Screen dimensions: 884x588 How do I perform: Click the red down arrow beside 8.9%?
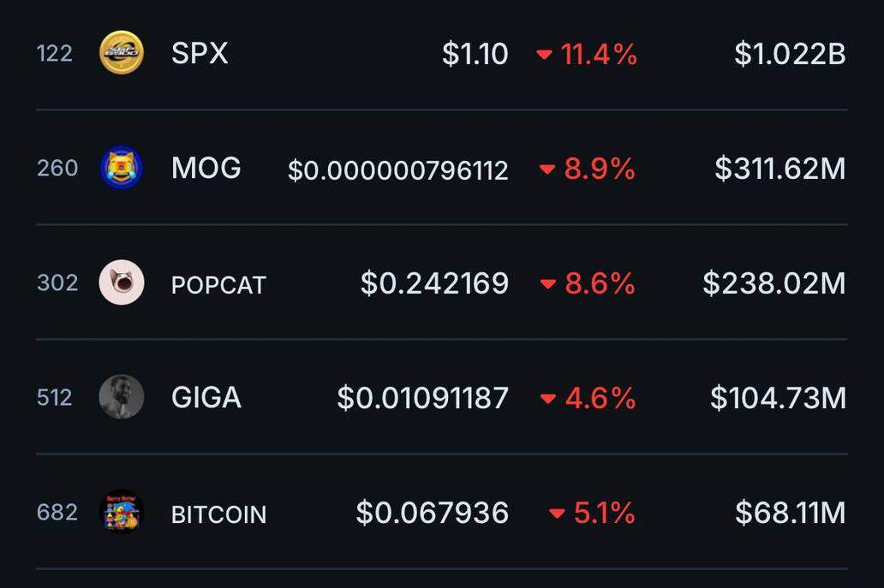pyautogui.click(x=547, y=169)
